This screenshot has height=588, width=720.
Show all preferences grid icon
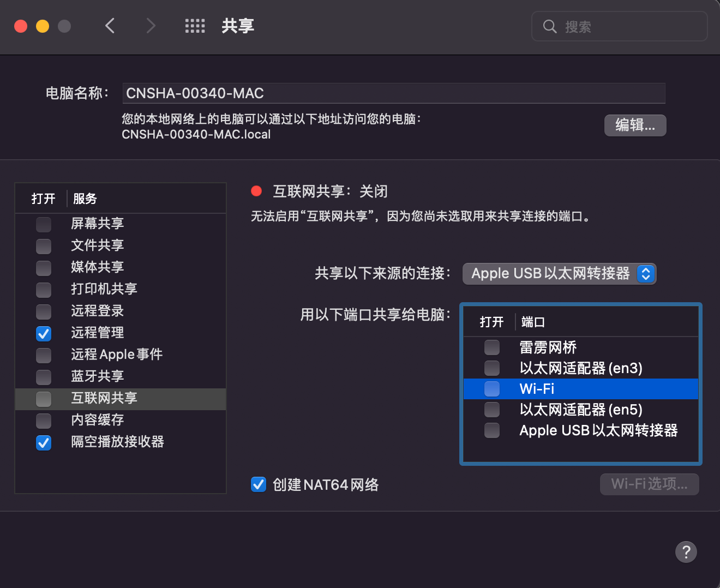pos(195,26)
